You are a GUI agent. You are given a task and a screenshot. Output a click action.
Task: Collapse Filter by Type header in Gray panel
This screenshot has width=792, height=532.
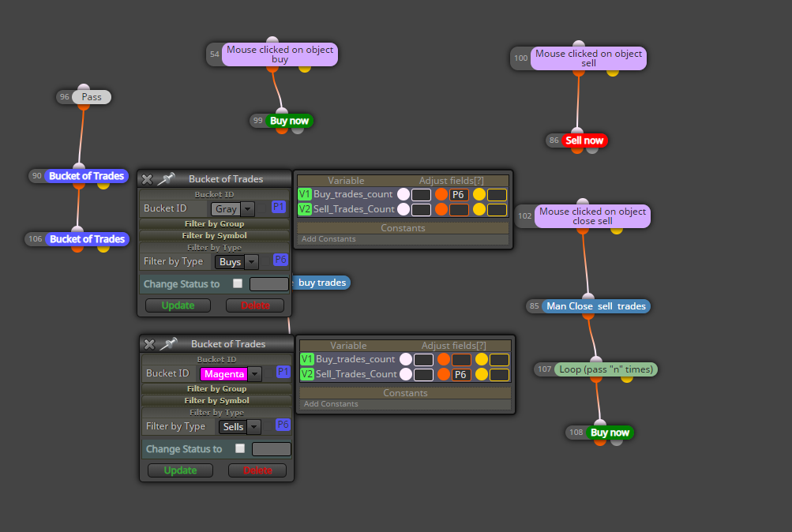[214, 247]
